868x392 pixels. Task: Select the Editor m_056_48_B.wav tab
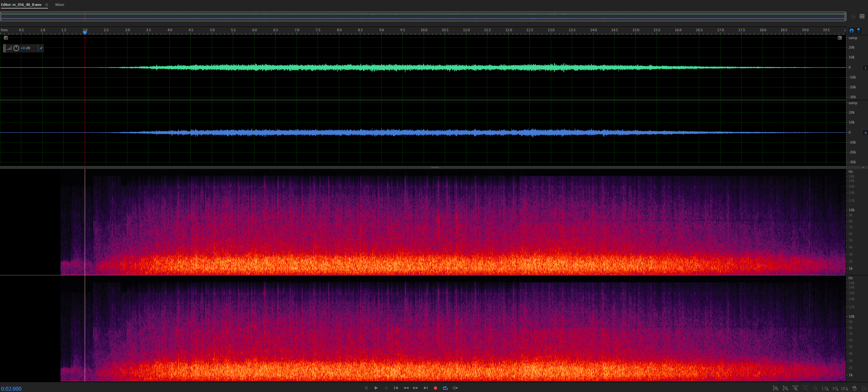pos(21,5)
